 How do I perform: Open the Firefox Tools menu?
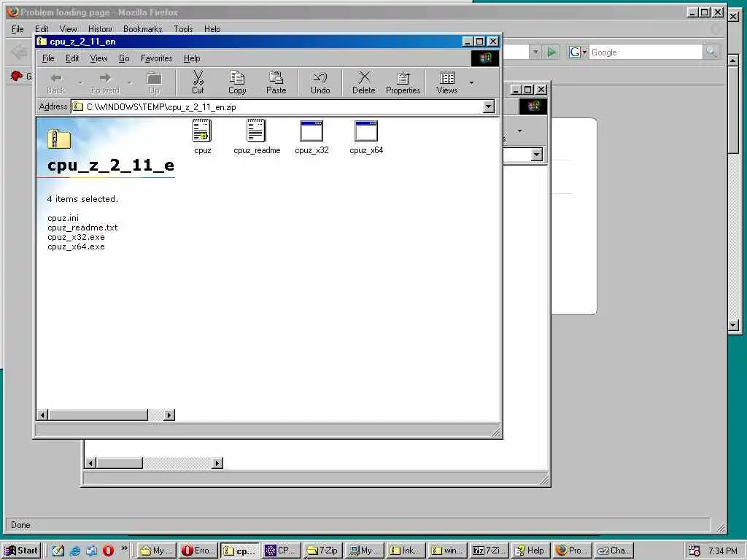click(183, 29)
